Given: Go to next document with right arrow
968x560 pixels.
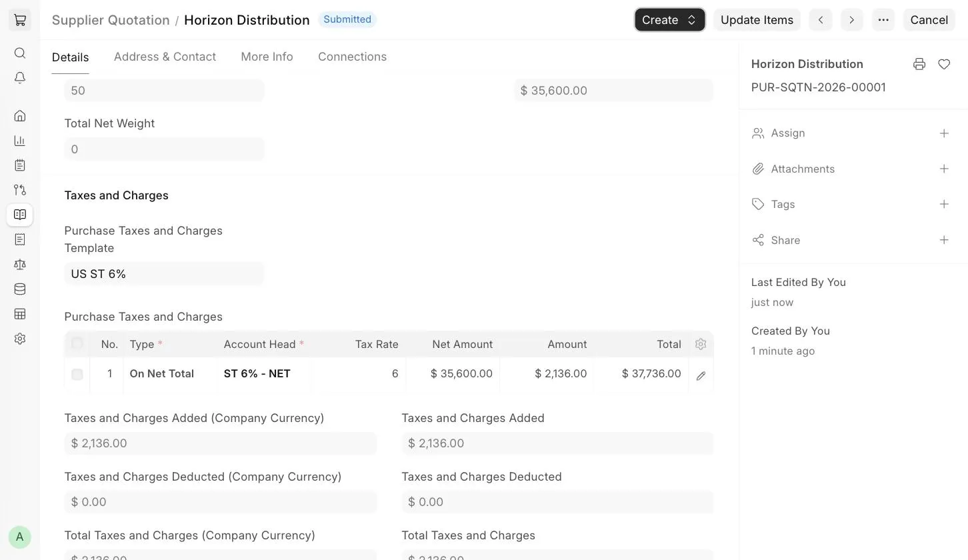Looking at the screenshot, I should [x=851, y=20].
